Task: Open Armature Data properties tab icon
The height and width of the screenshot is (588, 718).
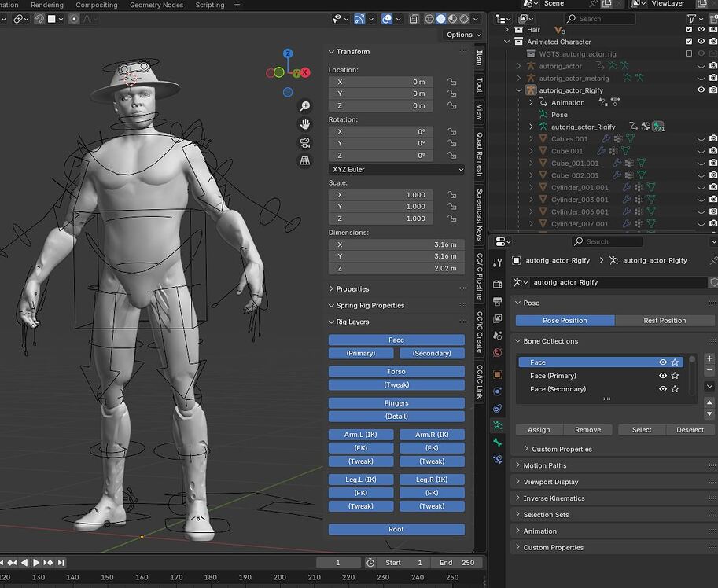Action: pyautogui.click(x=498, y=425)
